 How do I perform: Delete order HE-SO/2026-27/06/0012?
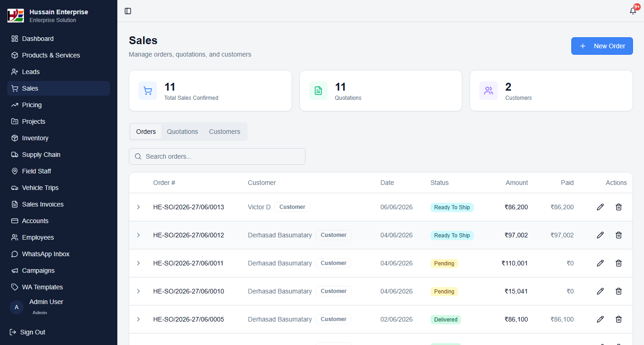pos(619,235)
